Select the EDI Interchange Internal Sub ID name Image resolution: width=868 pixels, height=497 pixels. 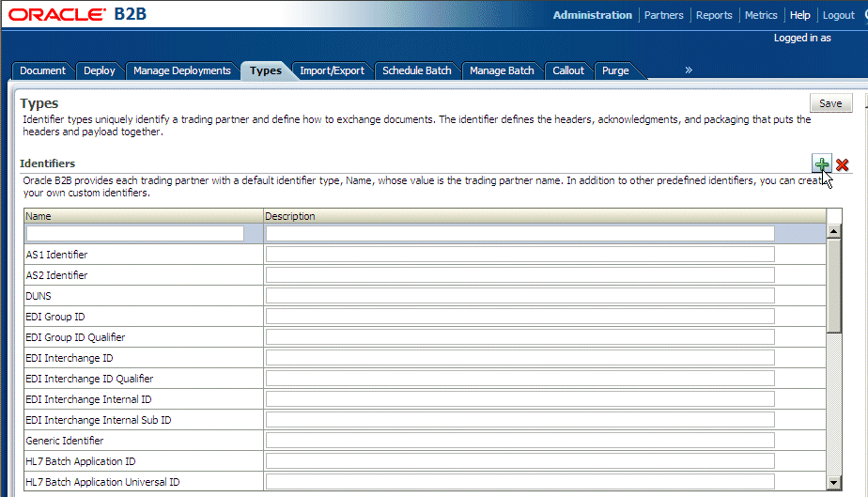(x=99, y=420)
